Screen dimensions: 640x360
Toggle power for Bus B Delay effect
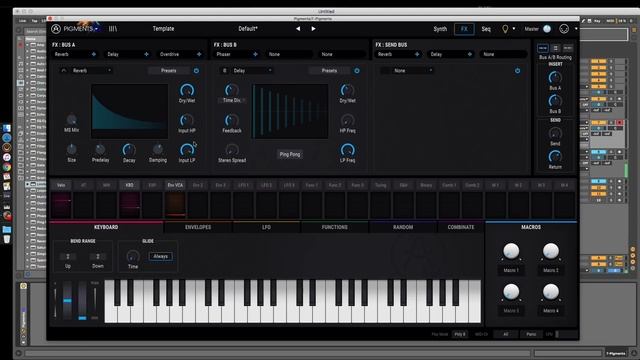pos(357,71)
